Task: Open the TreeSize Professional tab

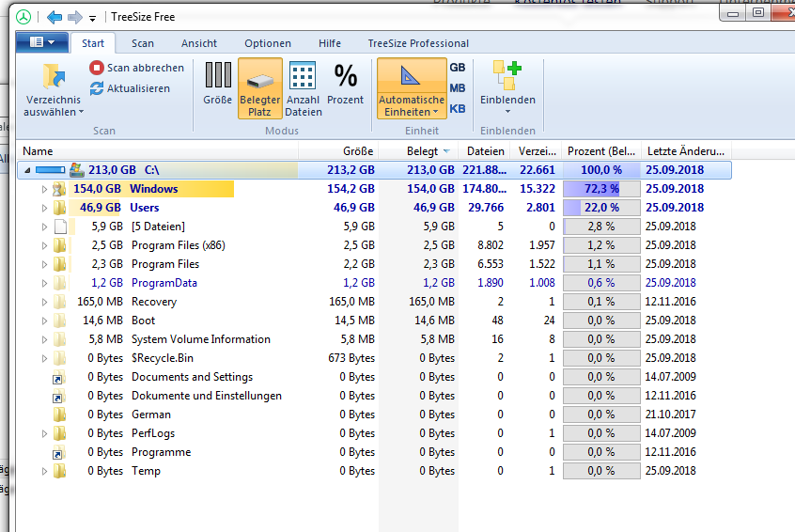Action: [x=418, y=43]
